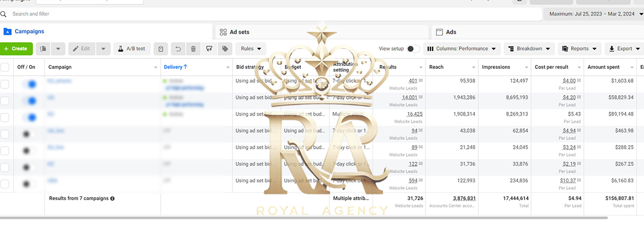Tick checkbox for row with 14,001 leads
This screenshot has width=644, height=243.
tap(4, 101)
